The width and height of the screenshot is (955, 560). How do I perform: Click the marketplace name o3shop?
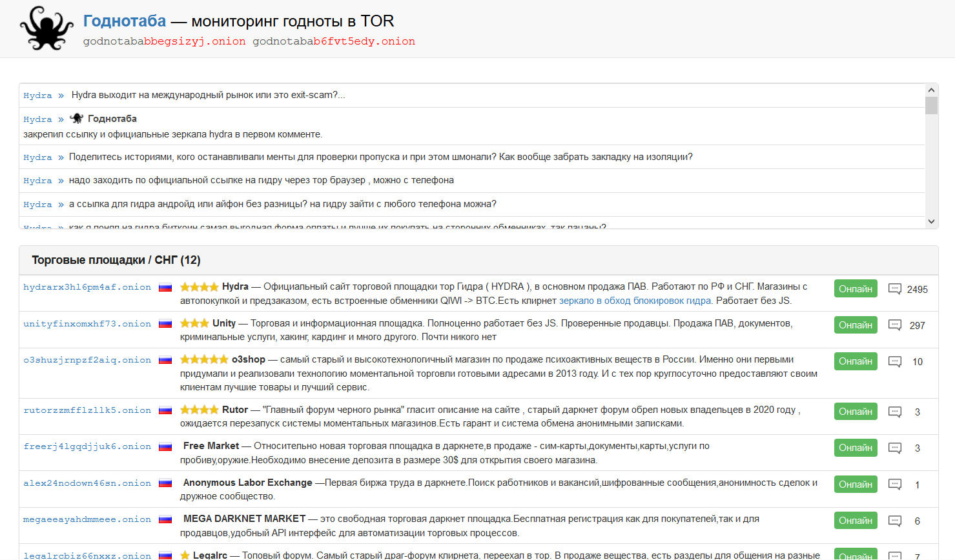(x=249, y=359)
